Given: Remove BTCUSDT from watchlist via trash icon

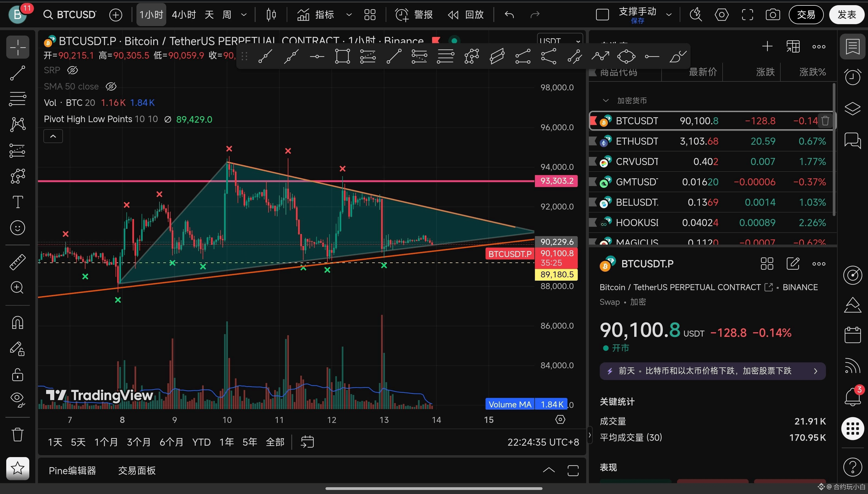Looking at the screenshot, I should [825, 121].
